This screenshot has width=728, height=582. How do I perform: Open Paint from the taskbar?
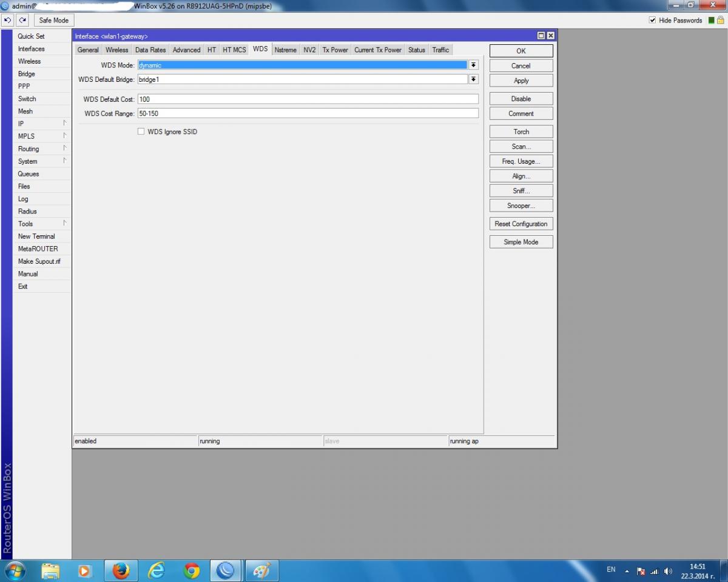click(261, 570)
